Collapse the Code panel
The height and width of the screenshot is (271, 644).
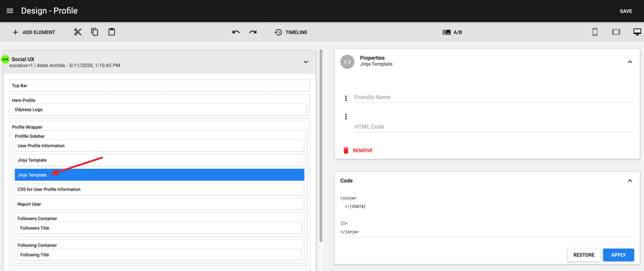click(x=630, y=180)
